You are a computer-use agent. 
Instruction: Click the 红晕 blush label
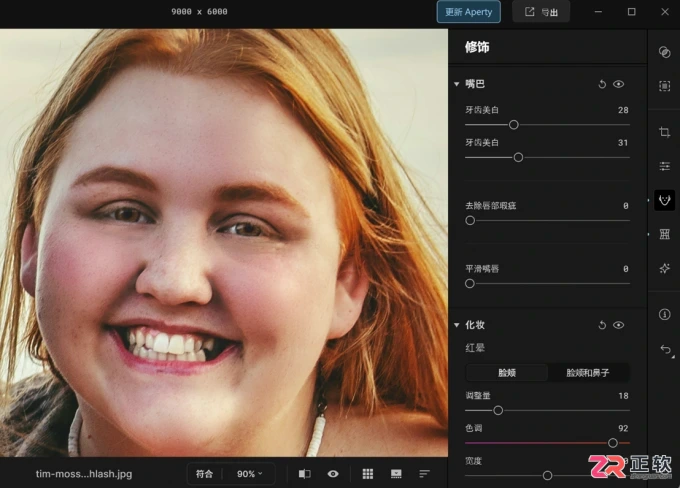click(x=475, y=348)
